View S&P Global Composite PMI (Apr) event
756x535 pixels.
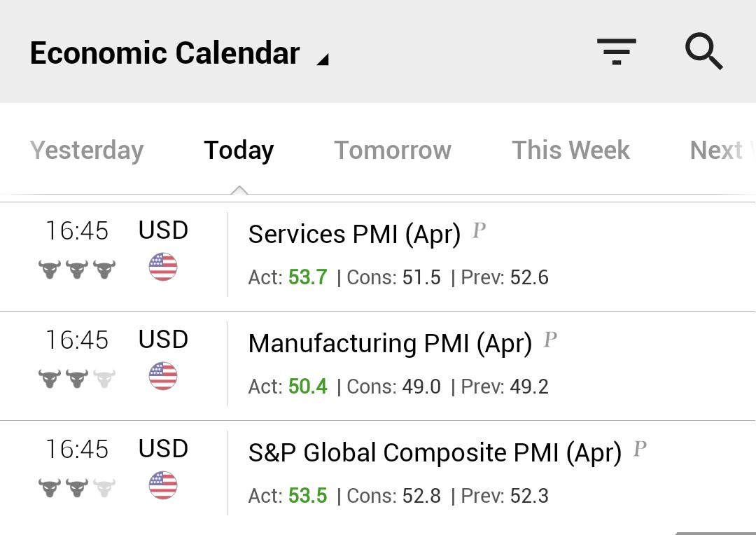(x=435, y=453)
